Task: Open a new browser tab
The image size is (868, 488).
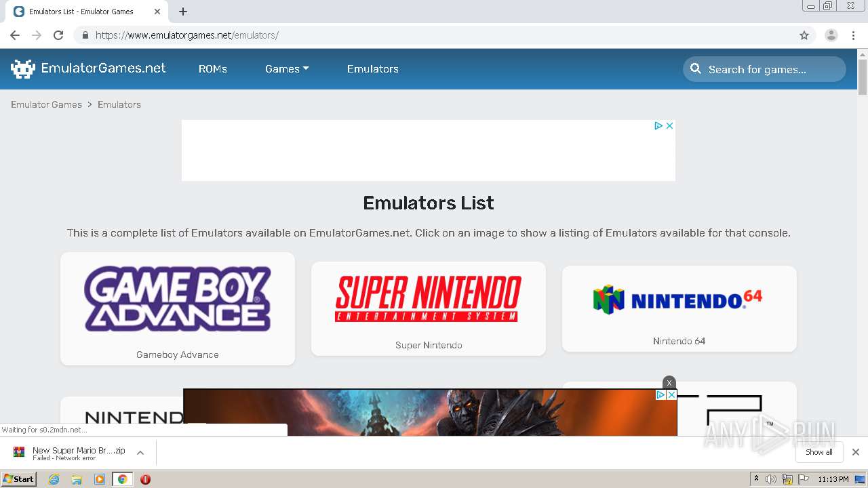Action: [183, 12]
